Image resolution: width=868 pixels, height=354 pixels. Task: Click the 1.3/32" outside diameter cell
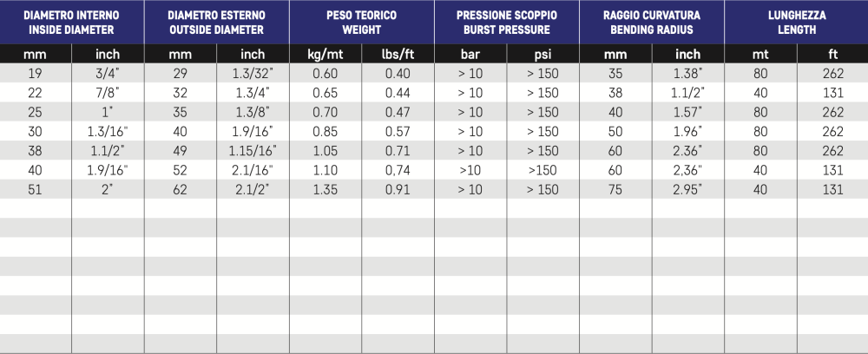click(x=253, y=74)
